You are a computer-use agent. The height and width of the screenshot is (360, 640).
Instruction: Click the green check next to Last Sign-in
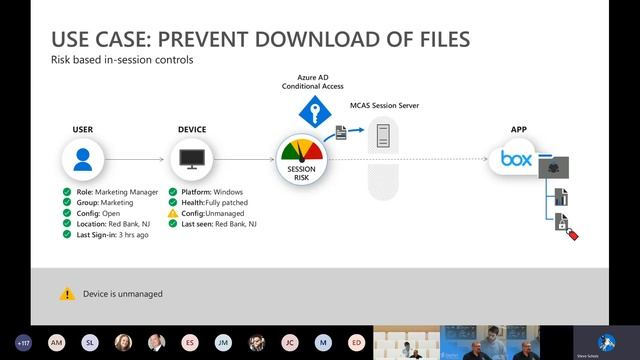[x=67, y=234]
